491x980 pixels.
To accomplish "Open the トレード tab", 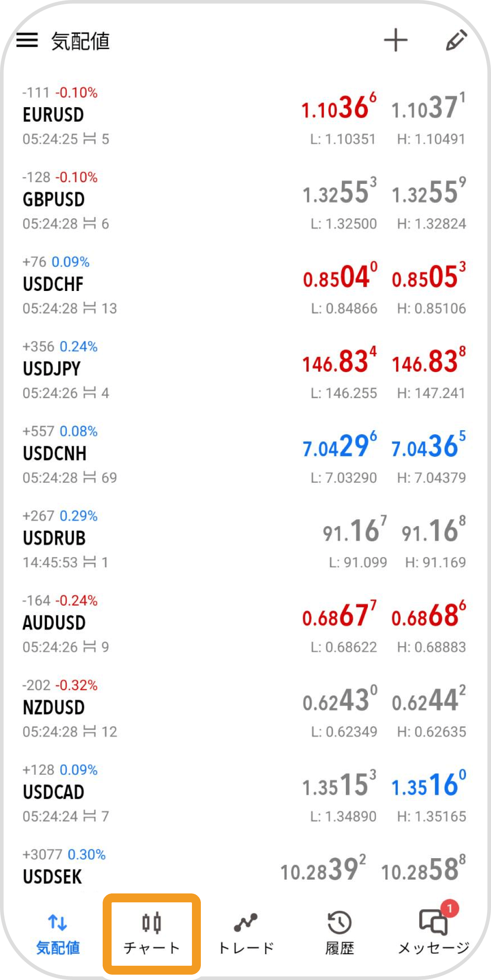I will pyautogui.click(x=246, y=933).
